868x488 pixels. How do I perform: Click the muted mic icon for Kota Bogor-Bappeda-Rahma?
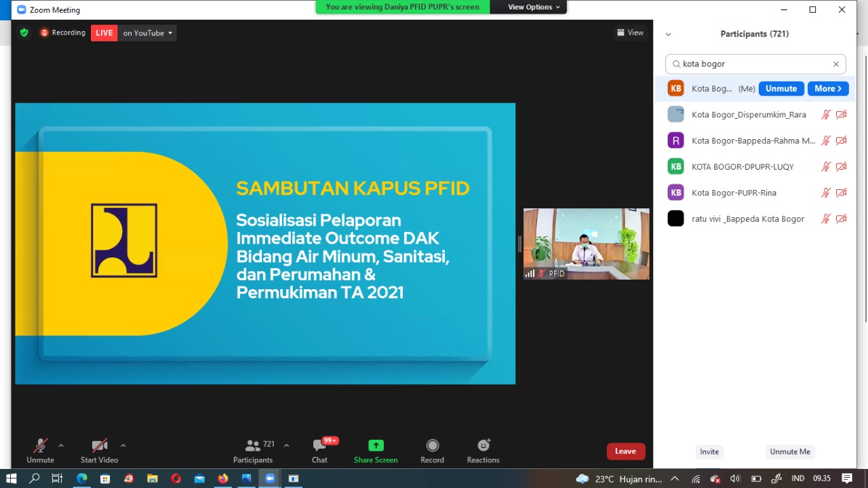tap(826, 140)
